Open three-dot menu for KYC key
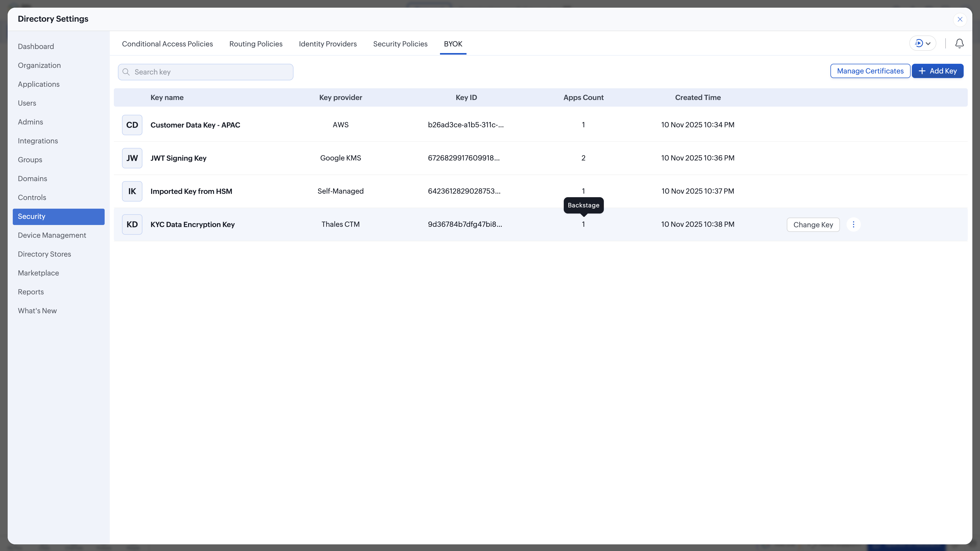Image resolution: width=980 pixels, height=551 pixels. point(853,224)
